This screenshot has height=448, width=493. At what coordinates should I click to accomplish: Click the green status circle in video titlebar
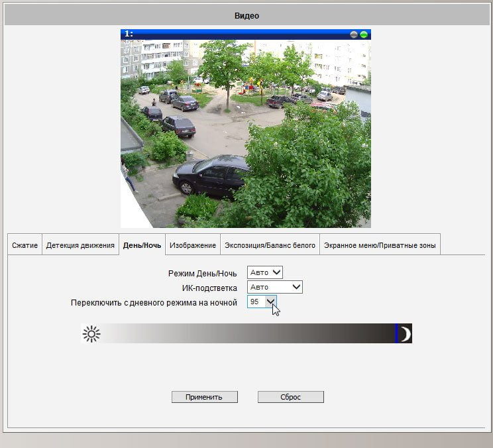(364, 34)
